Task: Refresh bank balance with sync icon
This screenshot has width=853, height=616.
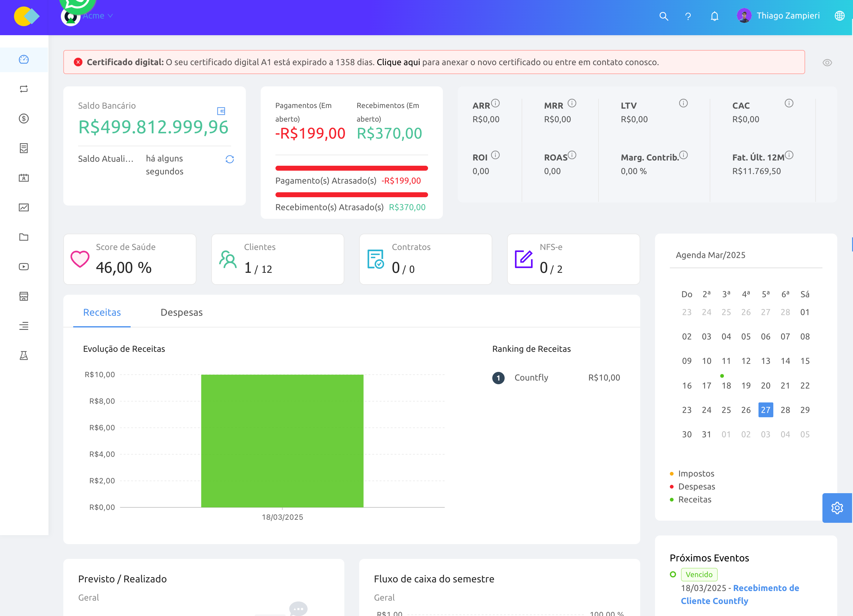Action: coord(230,159)
